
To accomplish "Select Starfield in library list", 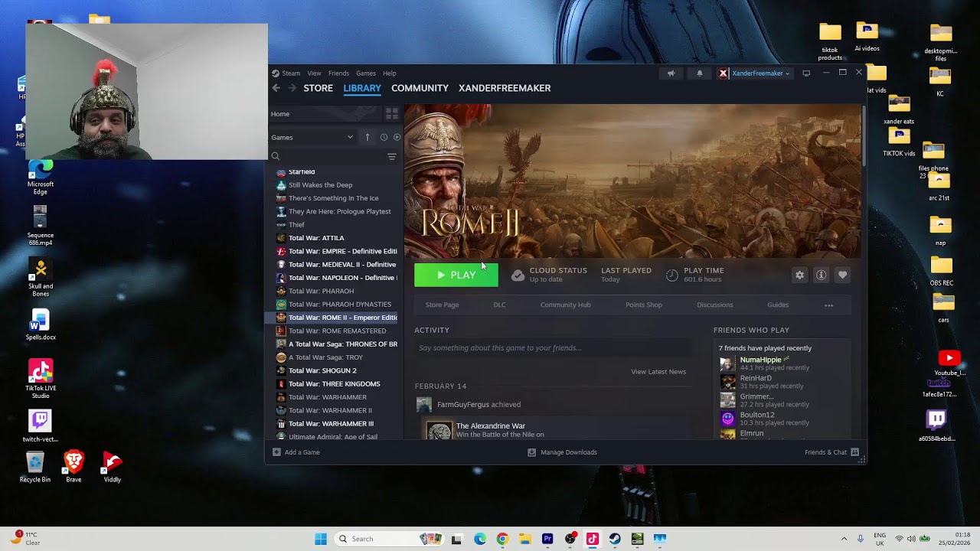I will click(302, 172).
